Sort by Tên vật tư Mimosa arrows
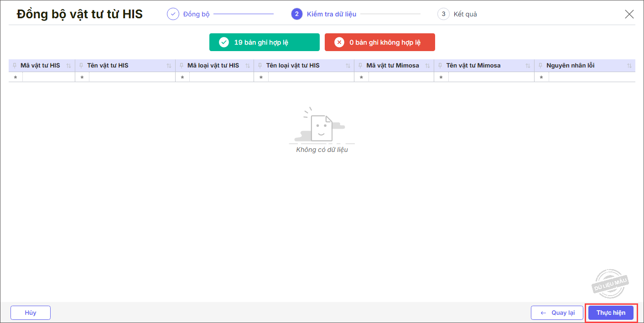 (x=528, y=66)
